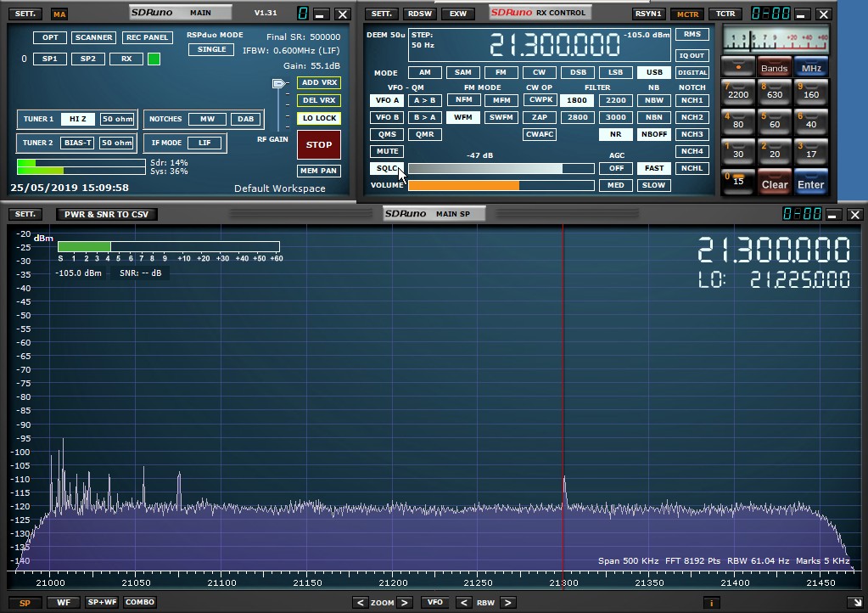
Task: Open SETT. in RX Control window
Action: (381, 14)
